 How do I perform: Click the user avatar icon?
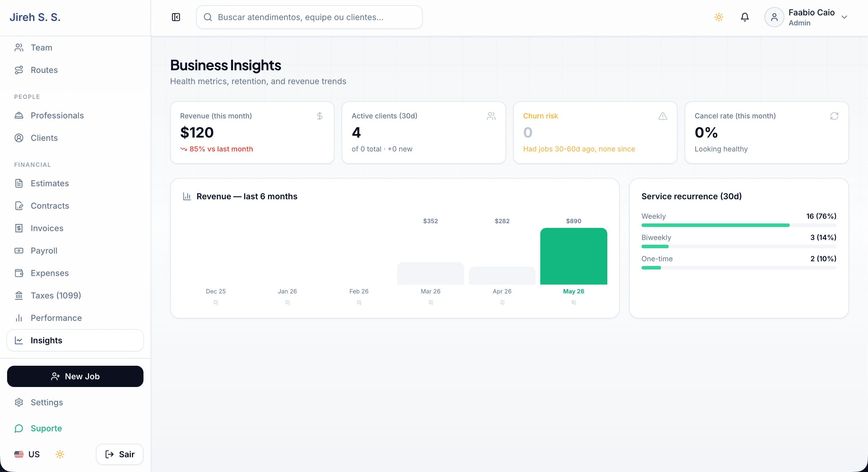point(774,17)
